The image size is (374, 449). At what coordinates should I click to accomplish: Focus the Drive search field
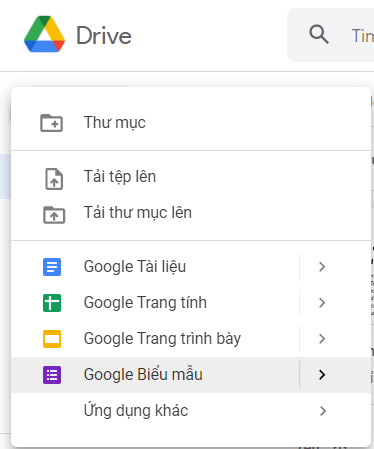pos(331,35)
